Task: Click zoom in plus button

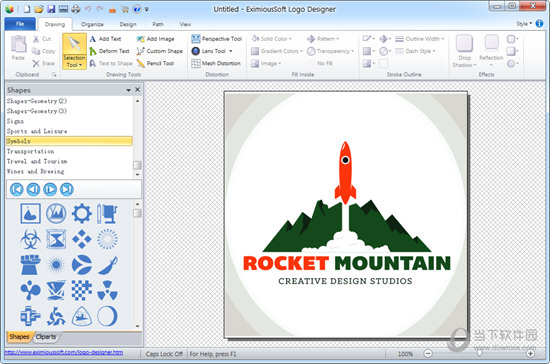Action: pyautogui.click(x=531, y=353)
